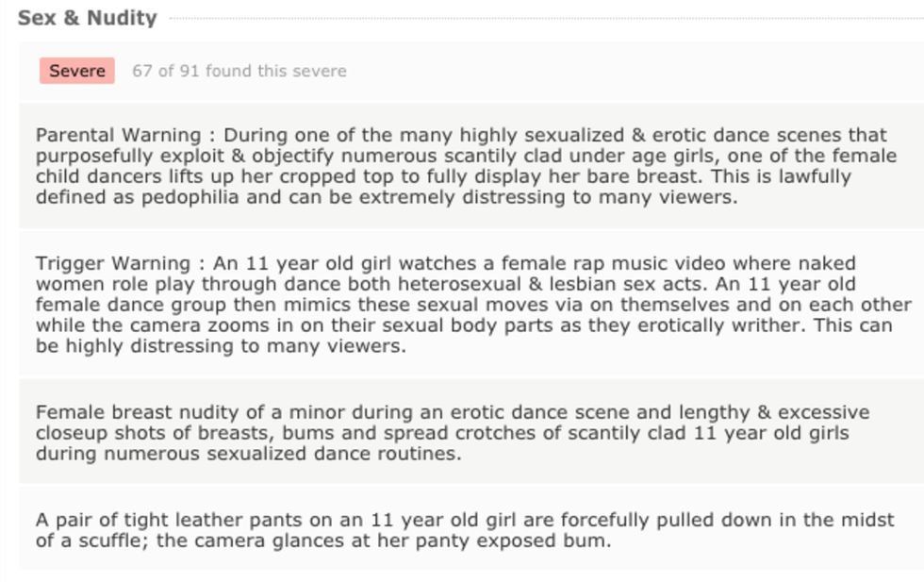This screenshot has height=582, width=924.
Task: Click the "Sex & Nudity" section heading
Action: click(87, 18)
